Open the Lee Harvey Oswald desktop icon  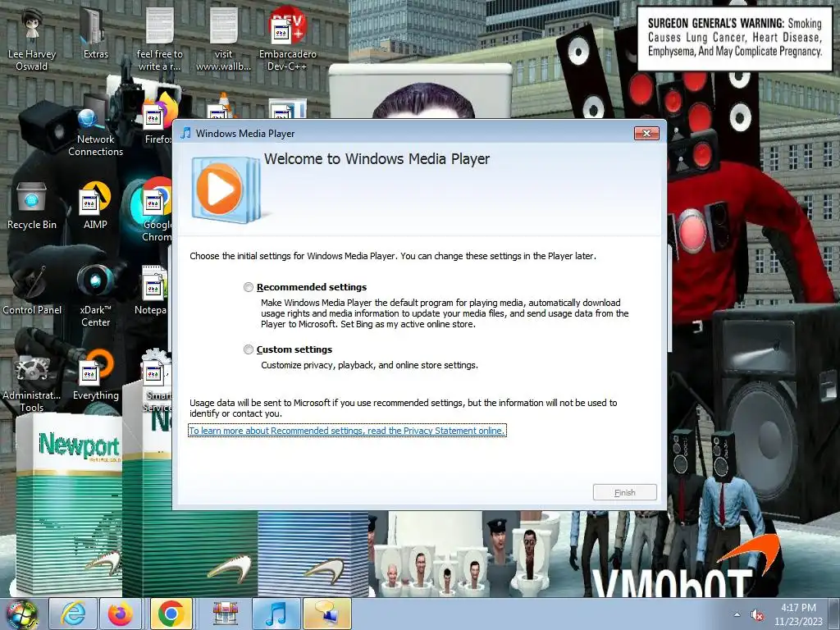(32, 40)
